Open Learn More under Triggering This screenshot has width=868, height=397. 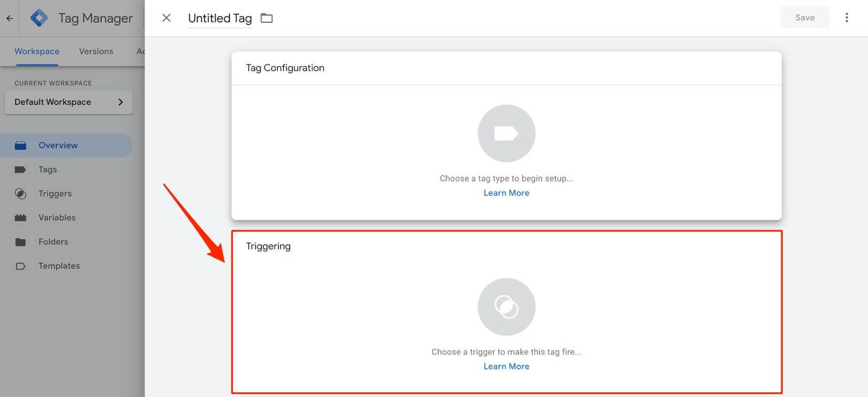point(507,366)
